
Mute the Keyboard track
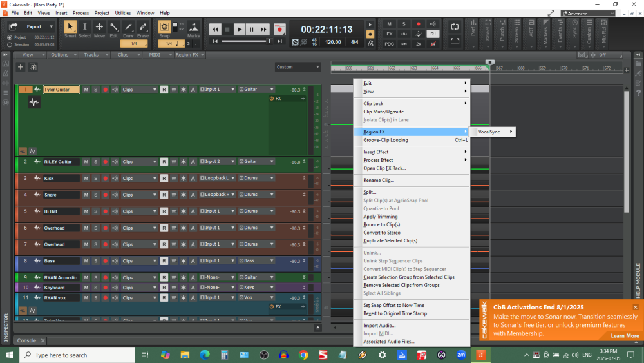tap(86, 288)
